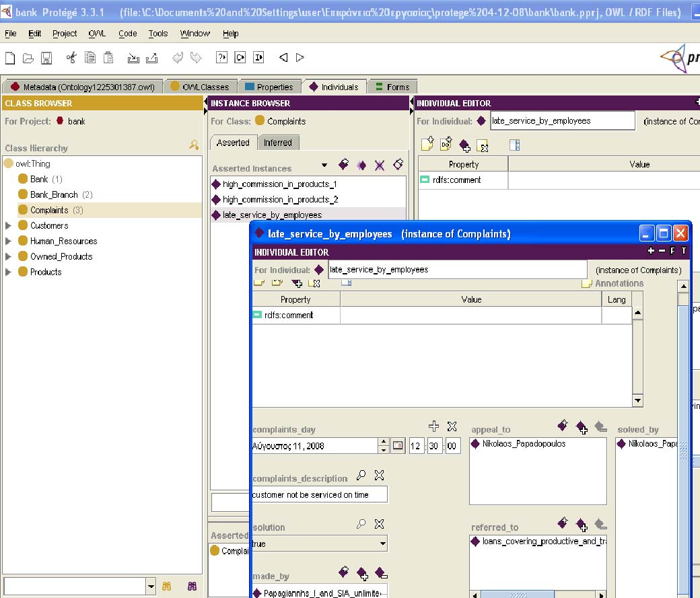Remove selected instance from appeal_to

coord(600,427)
